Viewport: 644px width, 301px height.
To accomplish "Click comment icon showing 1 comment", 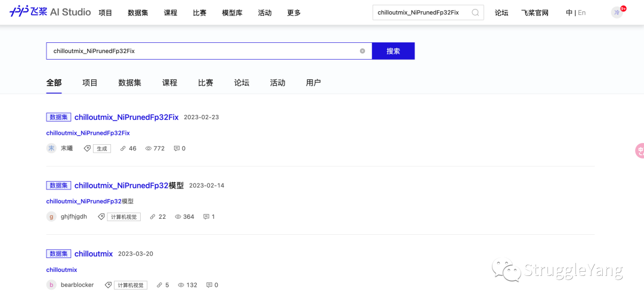I will point(206,216).
